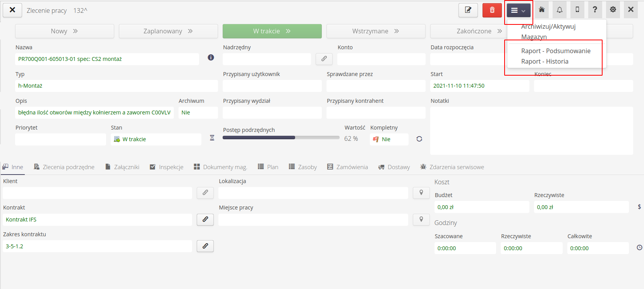Click the red trash delete button
Screen dimensions: 644x289
[x=492, y=10]
